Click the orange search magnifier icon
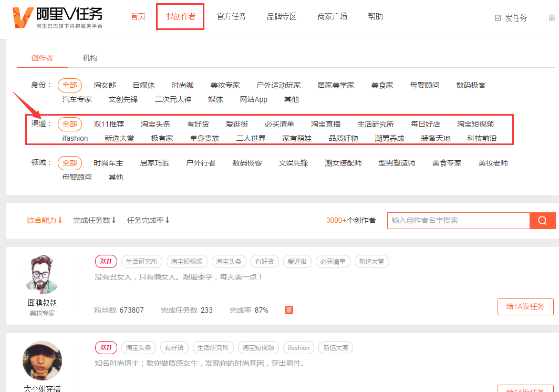The image size is (559, 392). pos(542,221)
